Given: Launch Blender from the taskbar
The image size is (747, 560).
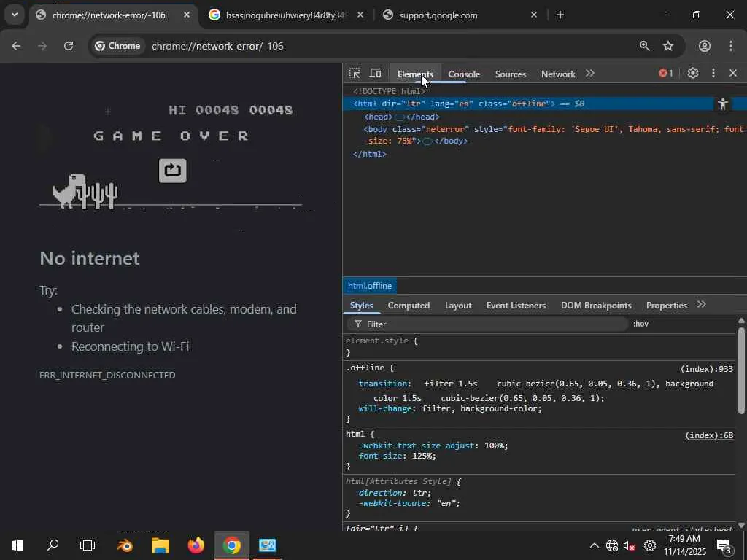Looking at the screenshot, I should (x=125, y=545).
